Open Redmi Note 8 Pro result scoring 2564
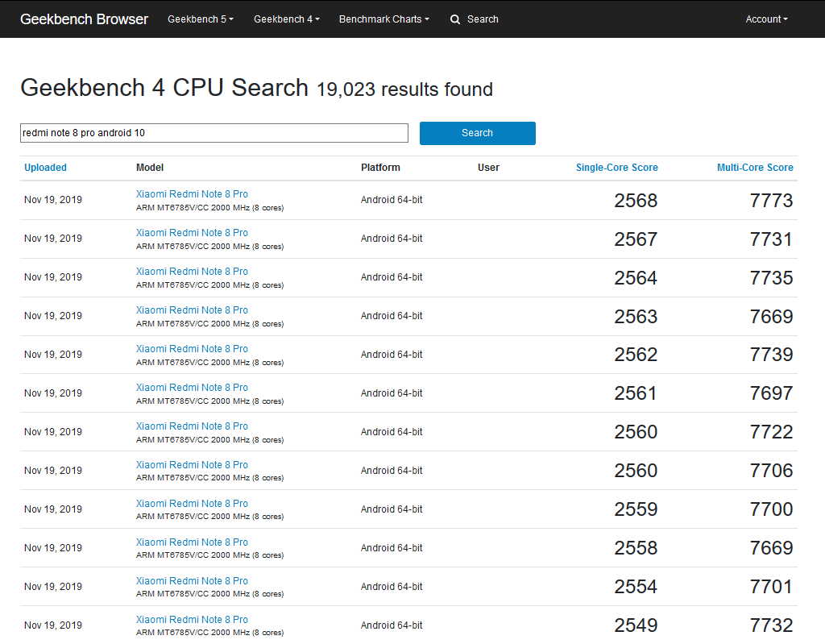The width and height of the screenshot is (825, 644). tap(192, 271)
